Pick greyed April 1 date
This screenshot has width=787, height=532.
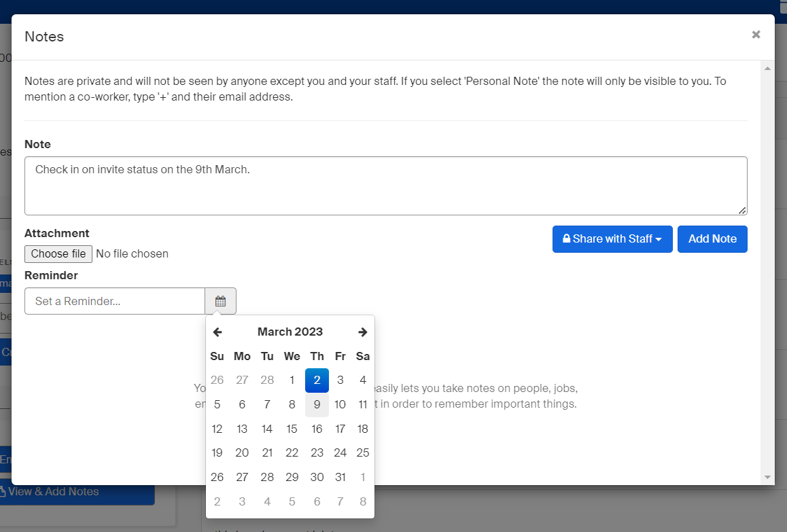click(363, 477)
